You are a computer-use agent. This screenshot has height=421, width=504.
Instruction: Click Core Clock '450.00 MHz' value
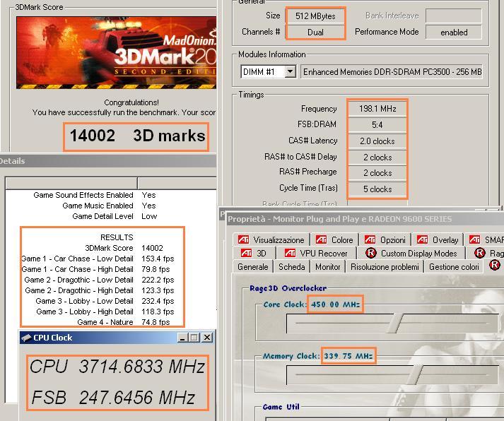[x=335, y=304]
